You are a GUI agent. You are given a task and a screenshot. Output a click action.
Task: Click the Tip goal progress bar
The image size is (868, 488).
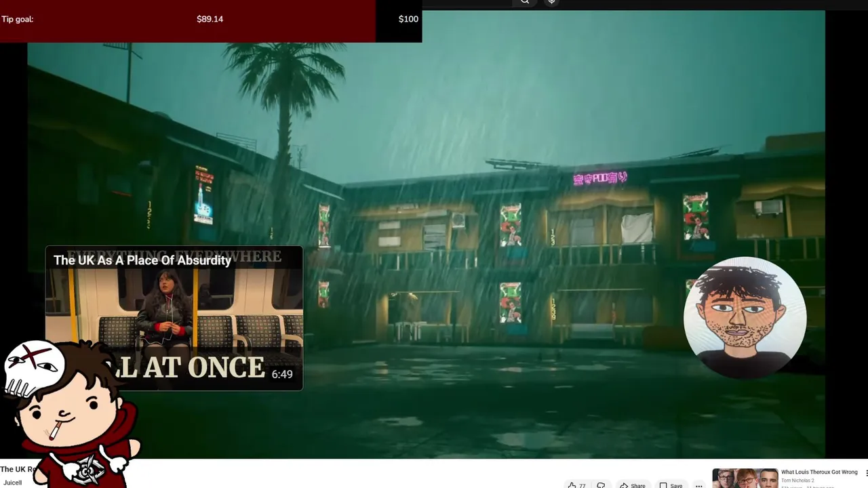point(211,21)
